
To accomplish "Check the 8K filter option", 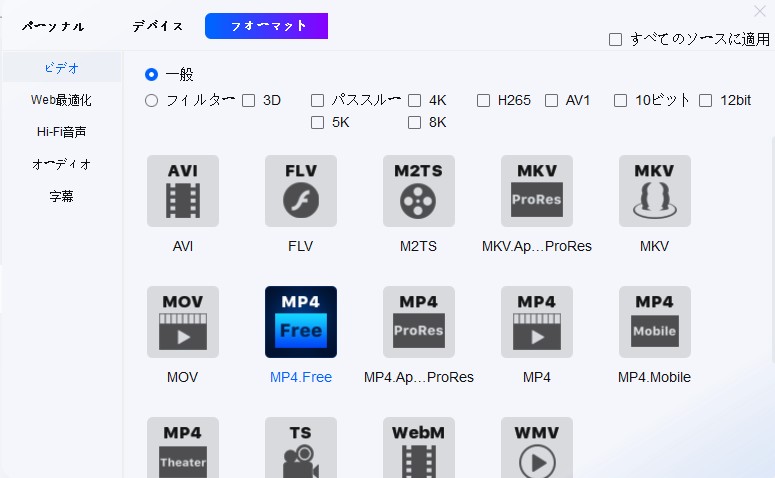I will coord(414,122).
